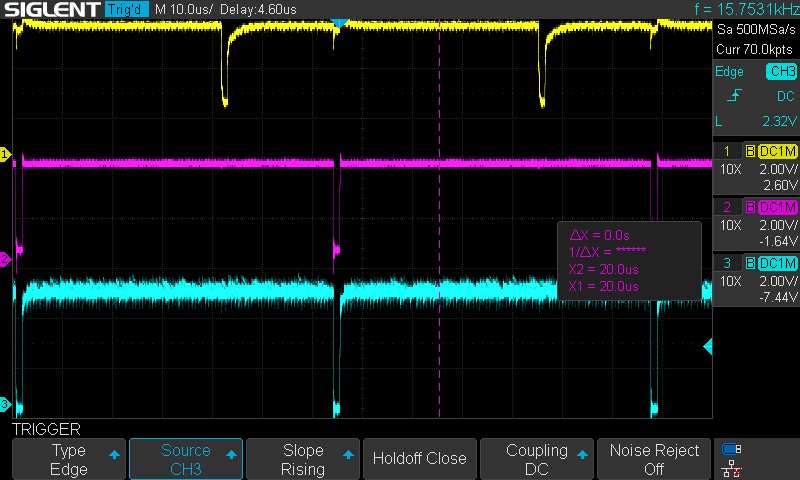This screenshot has height=480, width=800.
Task: Click the cyan trigger level arrow
Action: coord(708,347)
